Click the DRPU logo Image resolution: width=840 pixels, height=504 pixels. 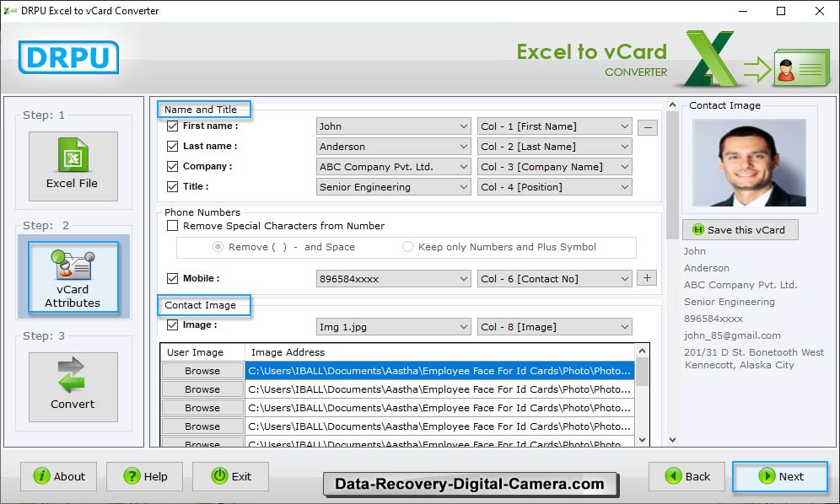click(x=68, y=57)
